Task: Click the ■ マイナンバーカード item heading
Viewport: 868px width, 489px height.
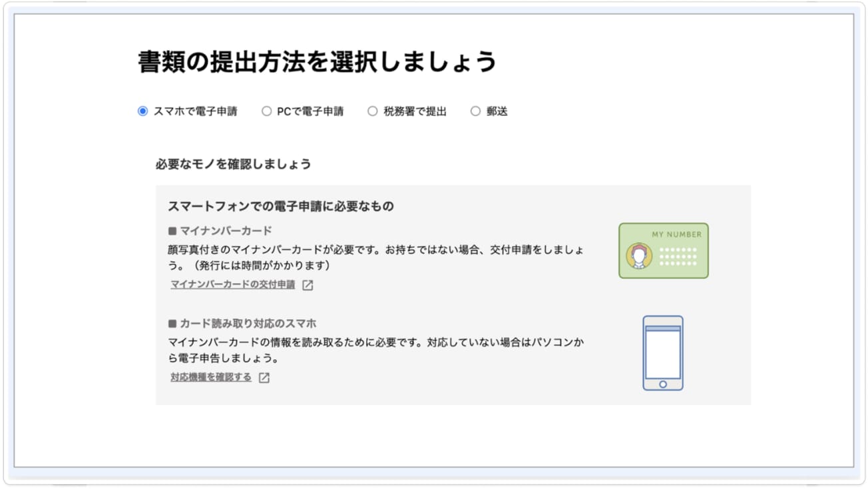Action: click(220, 231)
